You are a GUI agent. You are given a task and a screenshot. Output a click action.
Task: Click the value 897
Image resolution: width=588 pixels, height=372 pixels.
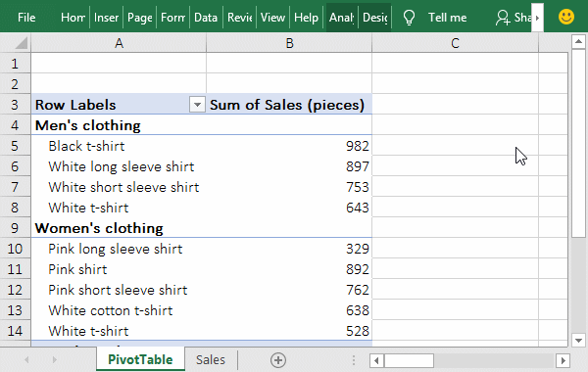click(x=358, y=166)
